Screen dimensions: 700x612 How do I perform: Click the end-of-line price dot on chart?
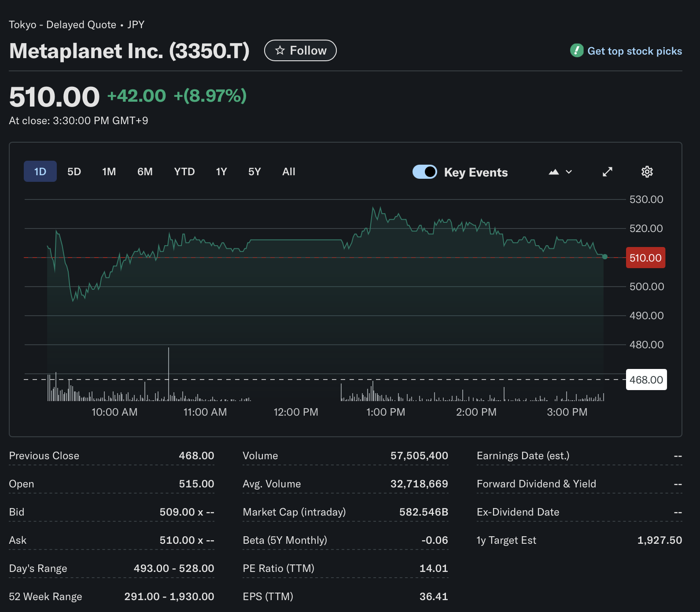click(604, 257)
